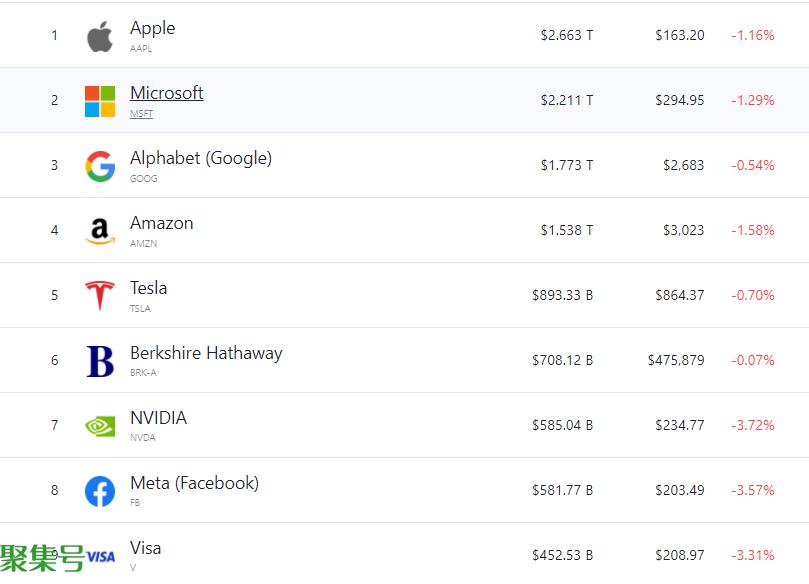Open the Berkshire Hathaway company page
The width and height of the screenshot is (809, 584).
(206, 353)
